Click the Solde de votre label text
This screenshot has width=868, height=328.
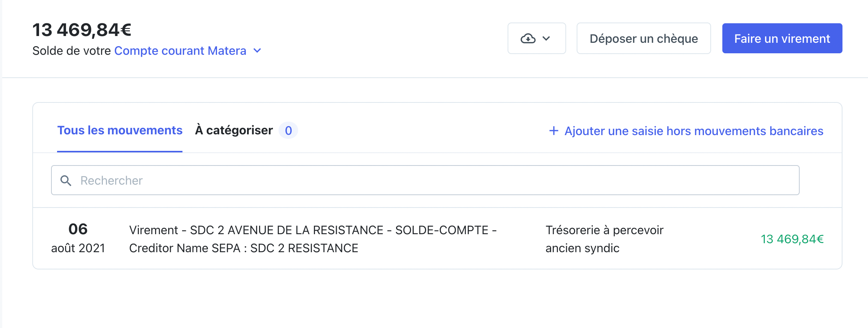click(x=71, y=51)
